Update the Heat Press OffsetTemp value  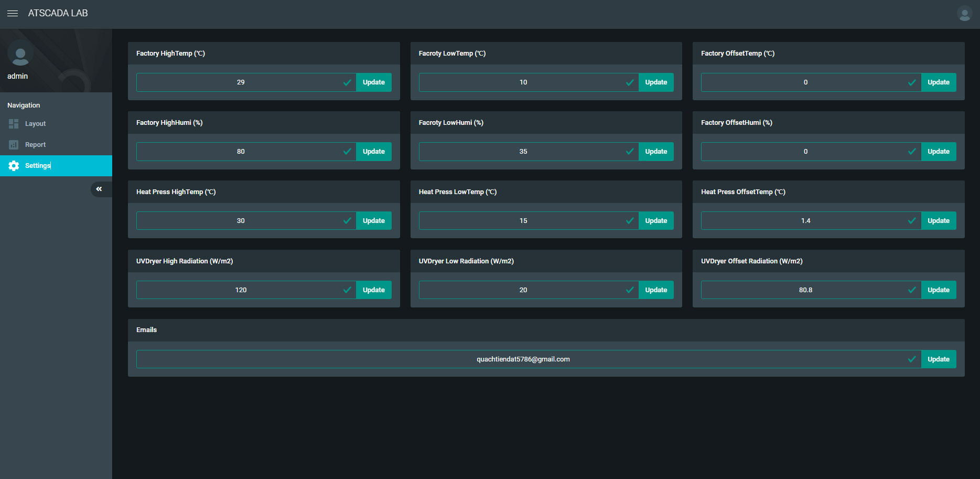coord(938,221)
